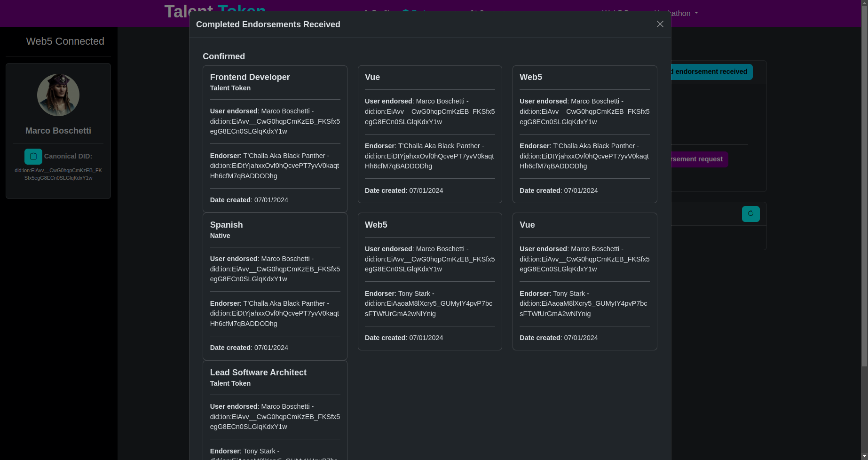Click Date created in Tony Stark's Vue card
The width and height of the screenshot is (868, 460).
click(559, 338)
